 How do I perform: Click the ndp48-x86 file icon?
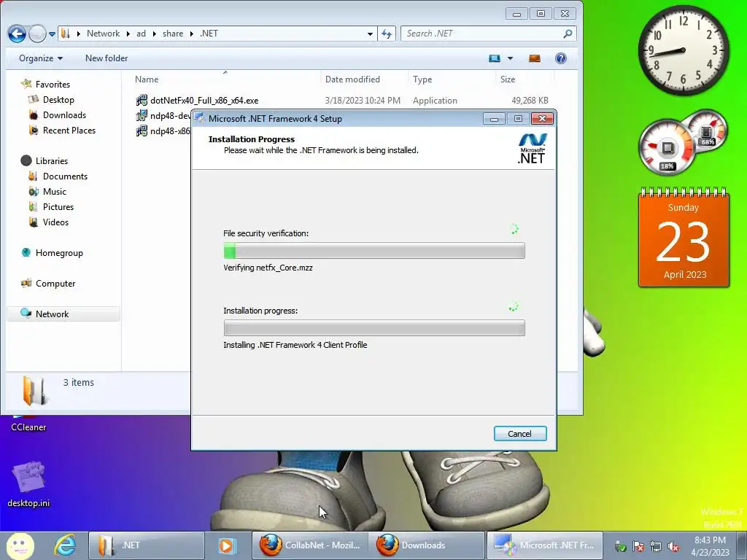[142, 131]
